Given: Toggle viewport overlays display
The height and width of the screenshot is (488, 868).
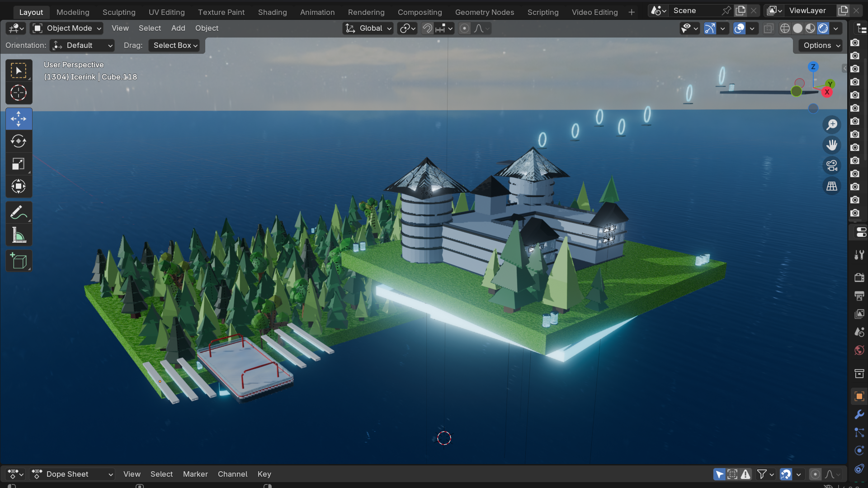Looking at the screenshot, I should (x=740, y=28).
